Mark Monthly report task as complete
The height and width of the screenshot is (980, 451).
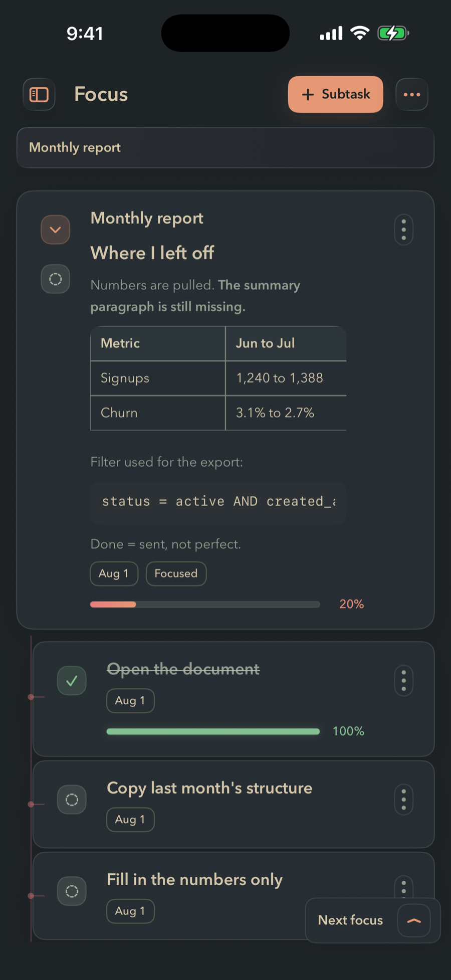tap(56, 279)
